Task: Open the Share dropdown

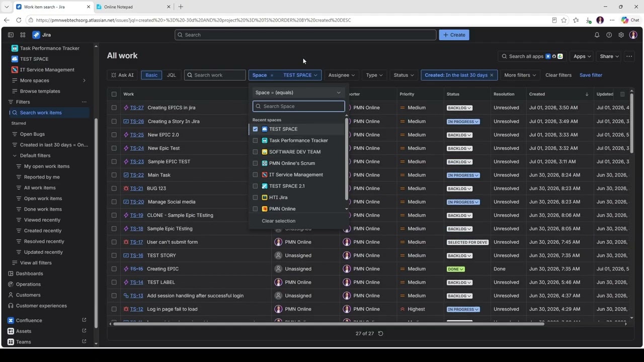Action: pyautogui.click(x=609, y=56)
